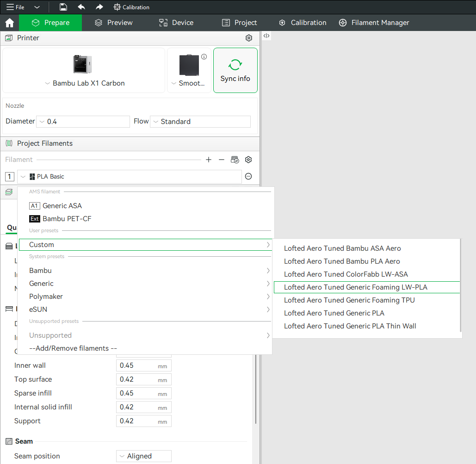Choose Add/Remove filaments entry
Image resolution: width=476 pixels, height=464 pixels.
[x=73, y=348]
